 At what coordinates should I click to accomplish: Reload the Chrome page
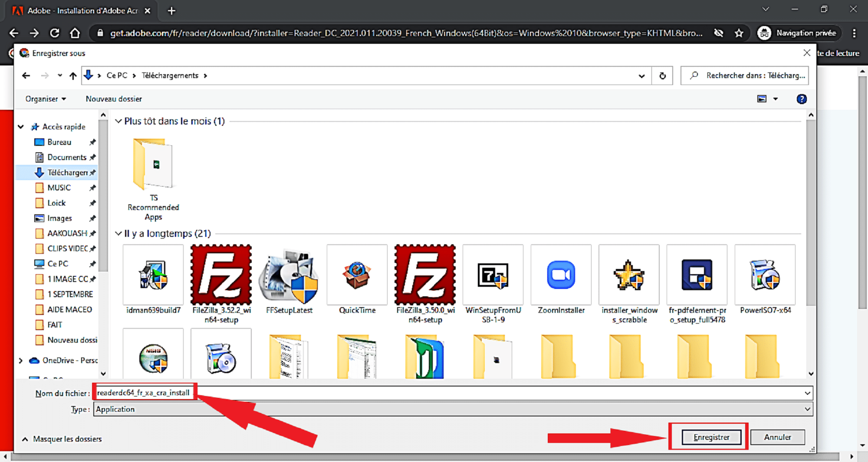click(x=55, y=33)
